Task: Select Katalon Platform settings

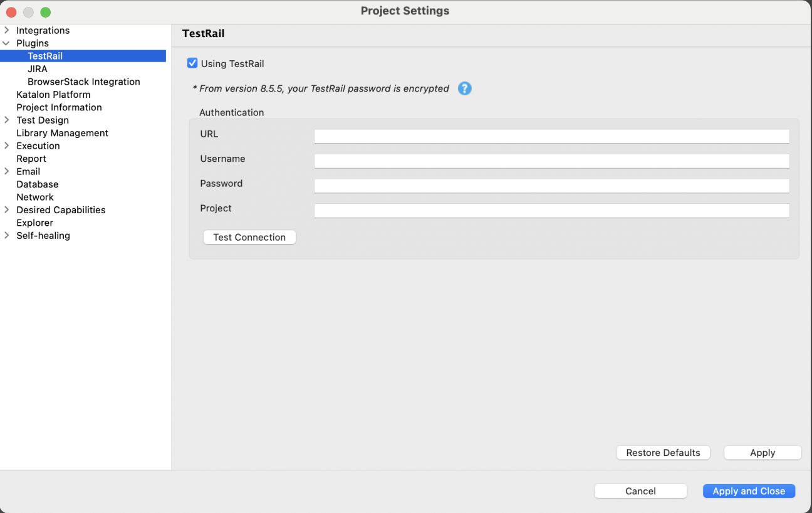Action: (x=53, y=95)
